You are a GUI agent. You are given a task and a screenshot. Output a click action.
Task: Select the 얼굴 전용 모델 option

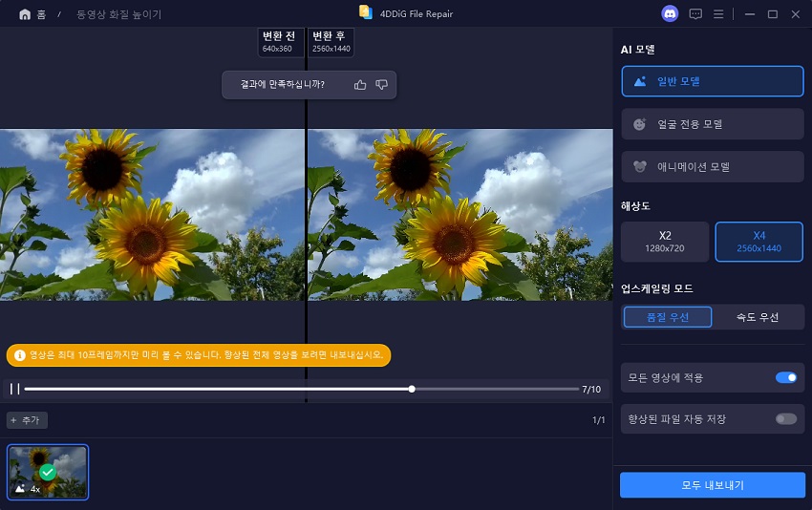712,124
